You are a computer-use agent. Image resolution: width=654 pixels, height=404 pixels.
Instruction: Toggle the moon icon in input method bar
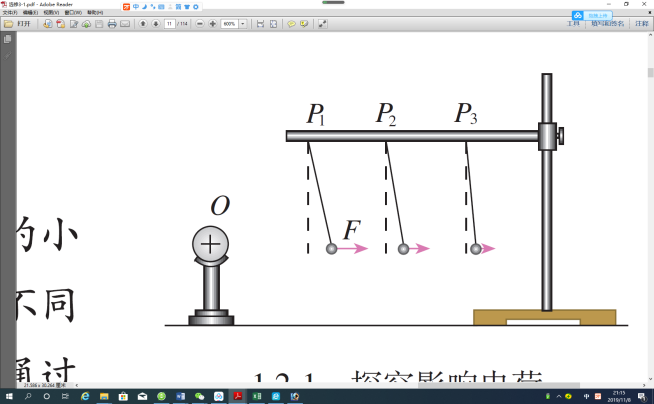coord(144,7)
